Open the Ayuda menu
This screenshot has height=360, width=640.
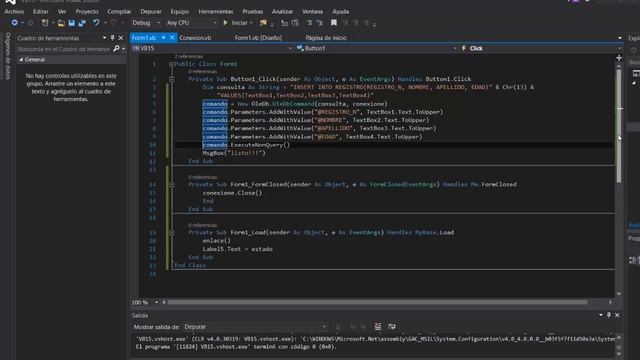pos(340,11)
